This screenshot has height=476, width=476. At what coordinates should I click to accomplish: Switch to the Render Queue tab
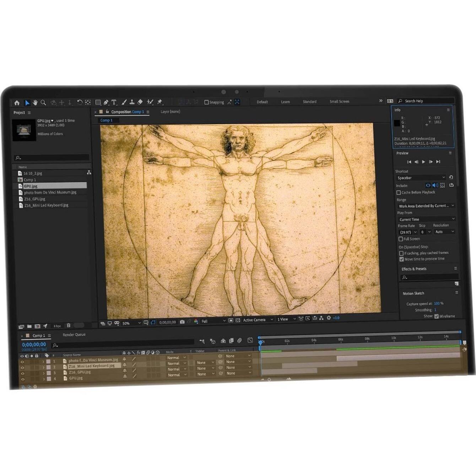tap(74, 335)
